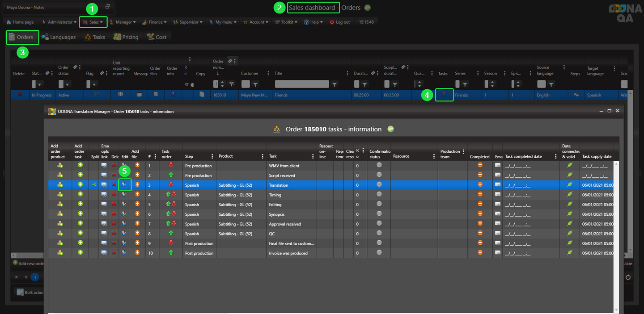Switch to the Pricing tab
This screenshot has height=314, width=644.
[x=126, y=37]
